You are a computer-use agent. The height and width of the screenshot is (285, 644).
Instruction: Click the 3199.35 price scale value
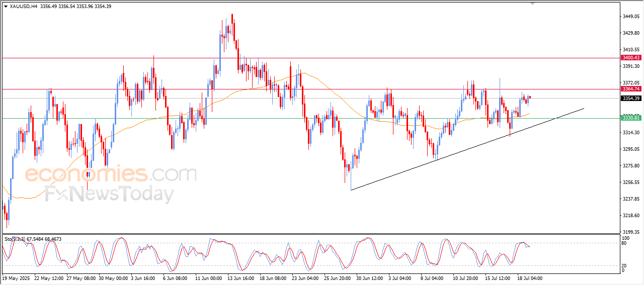click(631, 232)
